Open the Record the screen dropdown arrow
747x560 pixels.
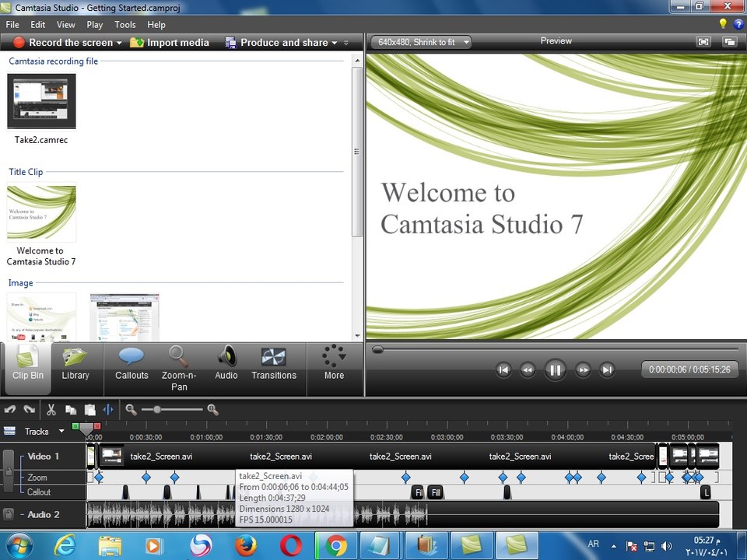[119, 43]
